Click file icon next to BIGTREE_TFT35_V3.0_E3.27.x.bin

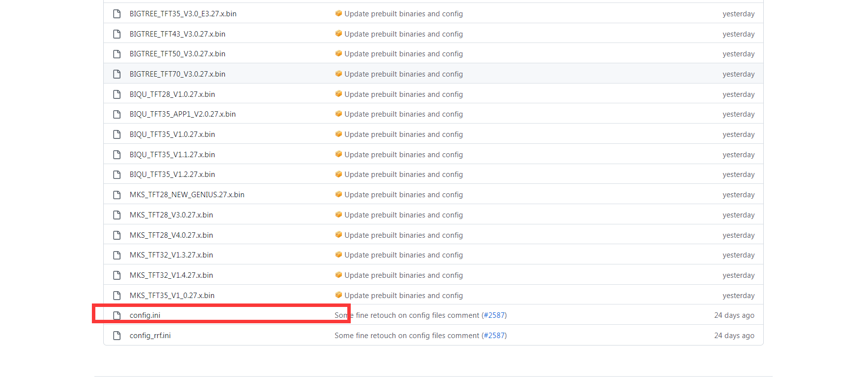tap(117, 14)
